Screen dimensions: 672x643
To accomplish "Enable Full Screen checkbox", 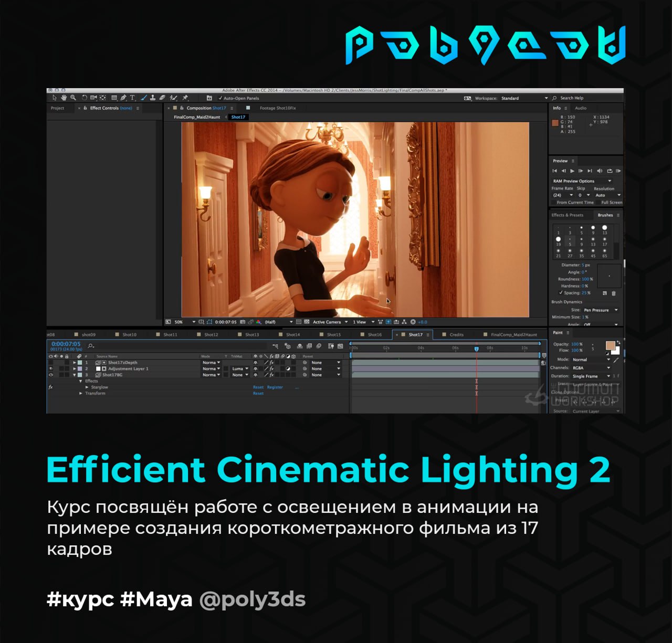I will tap(598, 202).
